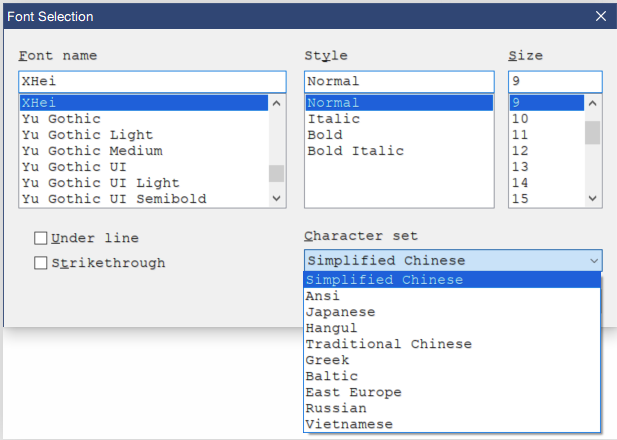Click the Font name text field
The height and width of the screenshot is (440, 617).
[x=152, y=81]
